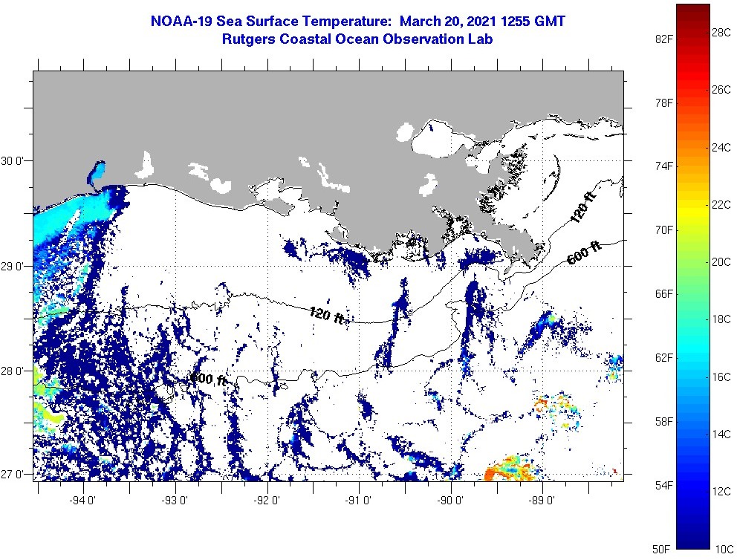Click the '16C' colorbar label
The height and width of the screenshot is (560, 737).
[721, 377]
